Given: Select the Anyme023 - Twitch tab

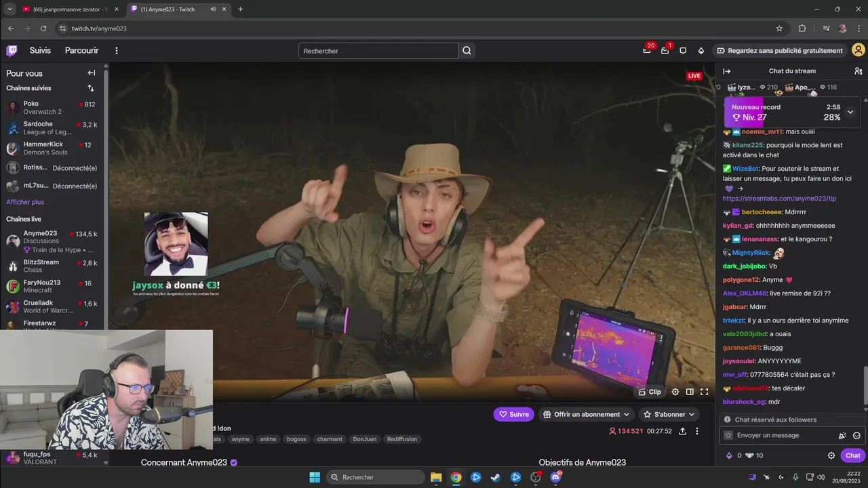Looking at the screenshot, I should coord(179,9).
